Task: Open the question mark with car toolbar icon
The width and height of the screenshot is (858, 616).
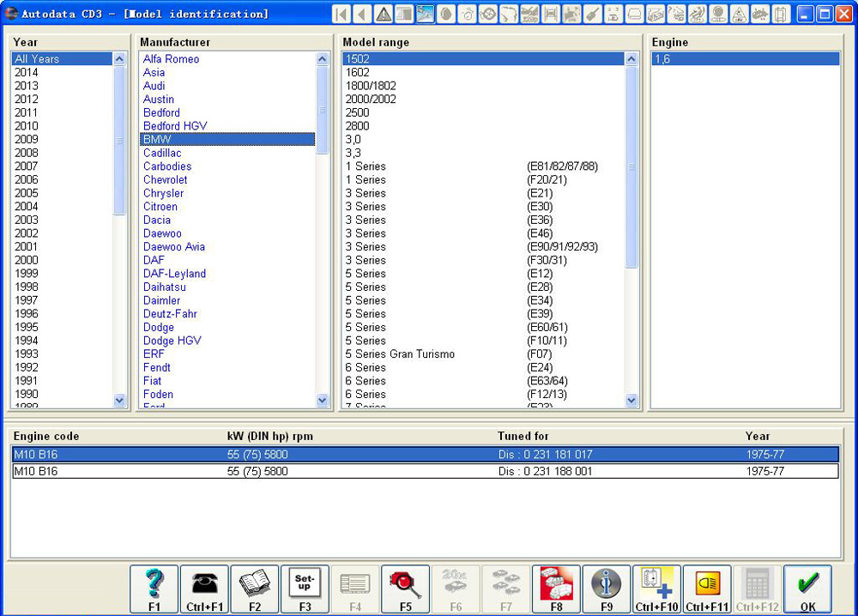Action: coord(676,14)
